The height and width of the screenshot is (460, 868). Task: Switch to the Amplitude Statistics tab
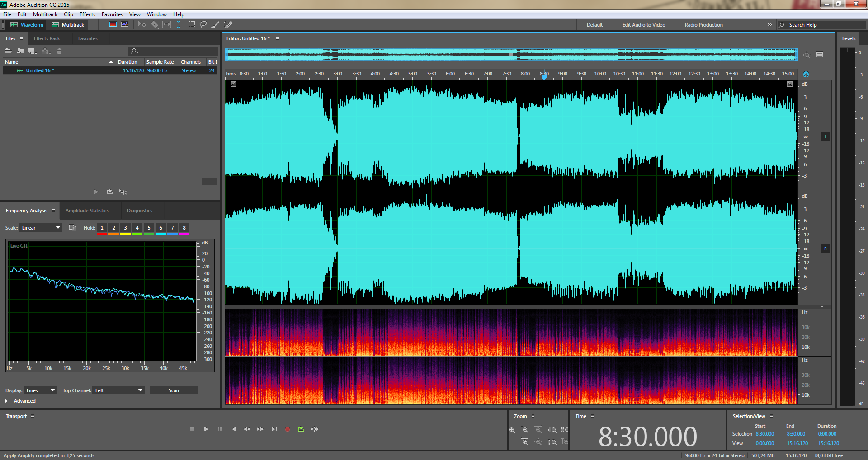coord(87,211)
